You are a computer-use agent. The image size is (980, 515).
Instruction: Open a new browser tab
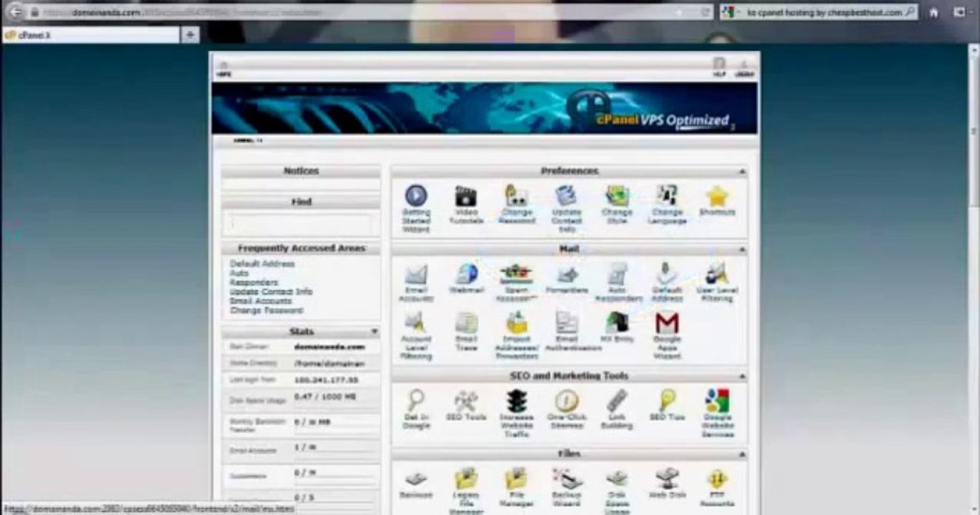click(191, 34)
